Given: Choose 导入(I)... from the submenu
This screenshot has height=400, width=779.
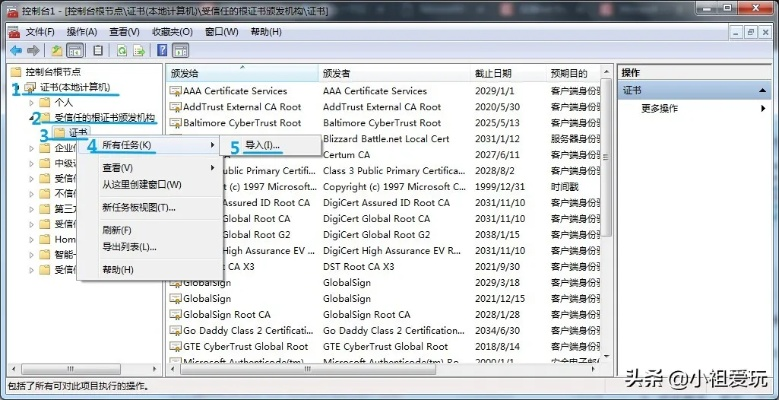Looking at the screenshot, I should pos(271,145).
